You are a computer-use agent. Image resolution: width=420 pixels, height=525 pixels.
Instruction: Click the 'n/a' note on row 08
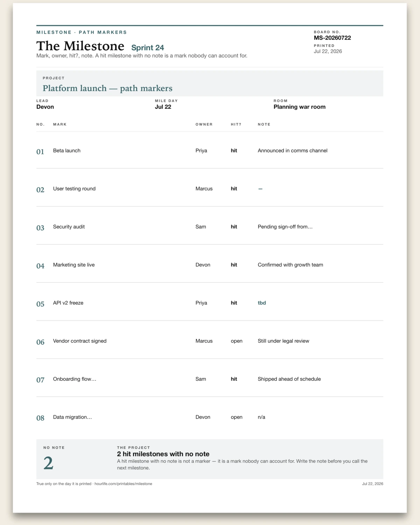(x=261, y=417)
